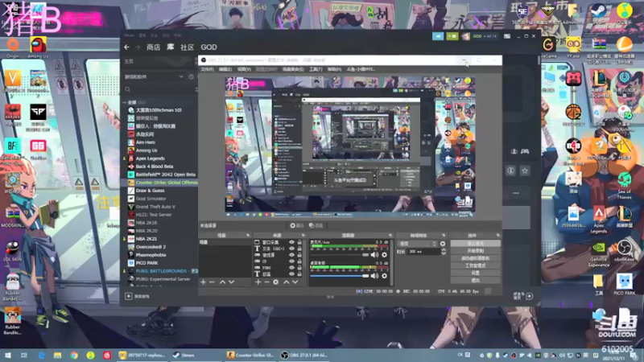Mute the Mic/Aux speaker icon in mixer

point(374,255)
